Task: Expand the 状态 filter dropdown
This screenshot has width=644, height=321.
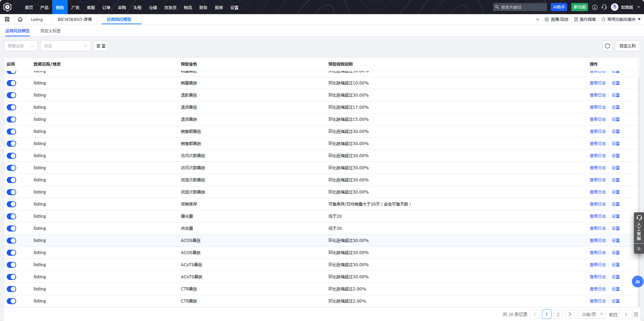Action: [x=65, y=46]
